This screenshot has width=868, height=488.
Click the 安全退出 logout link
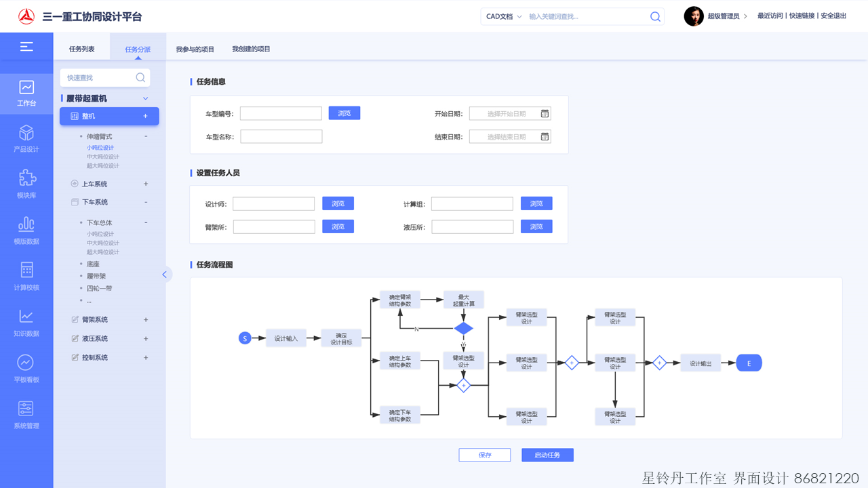834,16
